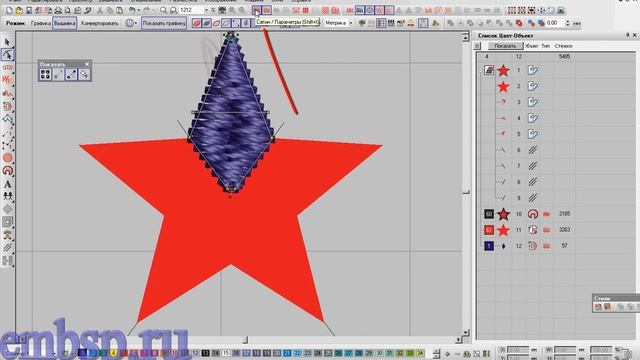
Task: Click the Open file folder icon
Action: [x=19, y=10]
